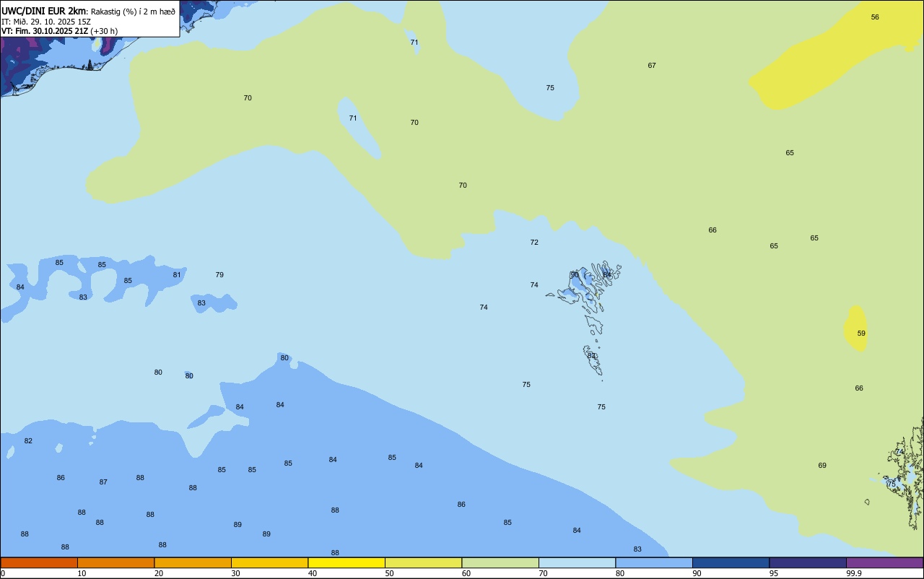Viewport: 924px width, 579px height.
Task: Click valid time "VT: Fim. 30.10.2025 21Z"
Action: [45, 31]
